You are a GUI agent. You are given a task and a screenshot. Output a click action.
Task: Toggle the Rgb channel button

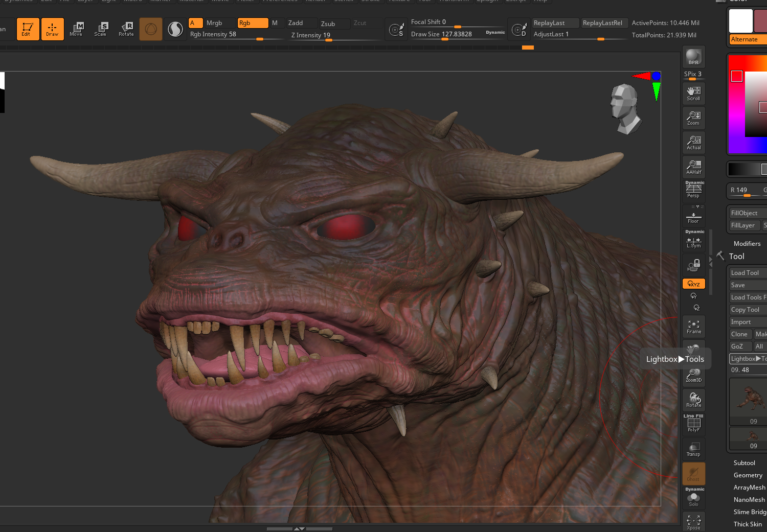coord(253,23)
